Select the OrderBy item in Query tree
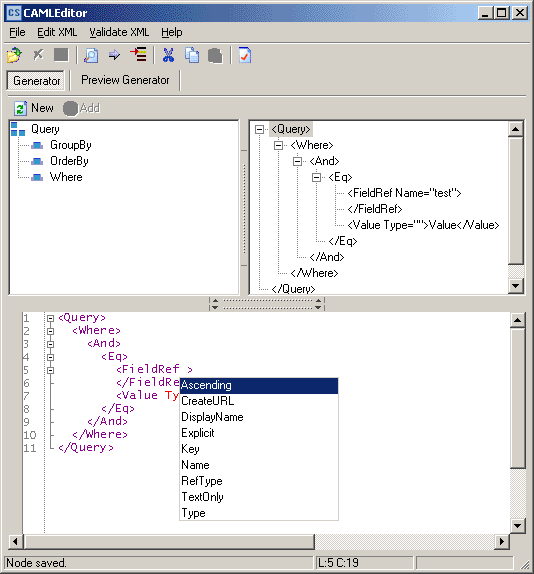Screen dimensions: 534x574 click(x=69, y=161)
